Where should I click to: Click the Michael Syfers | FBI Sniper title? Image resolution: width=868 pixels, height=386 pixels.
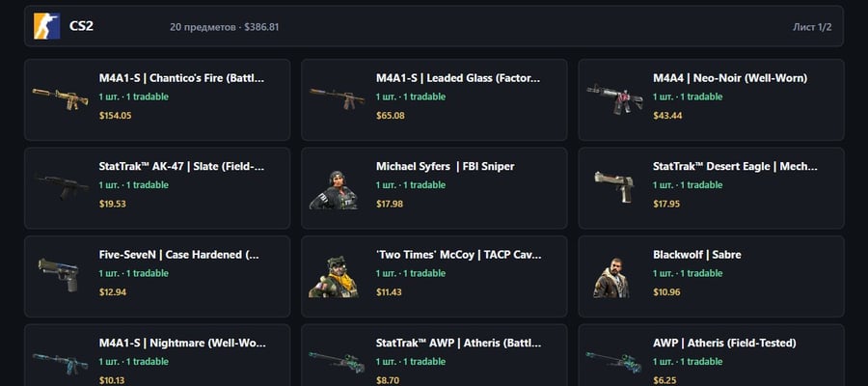click(445, 166)
